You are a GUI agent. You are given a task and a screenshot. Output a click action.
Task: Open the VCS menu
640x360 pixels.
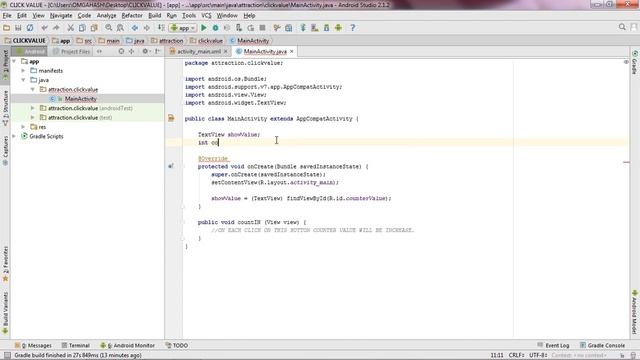(206, 16)
